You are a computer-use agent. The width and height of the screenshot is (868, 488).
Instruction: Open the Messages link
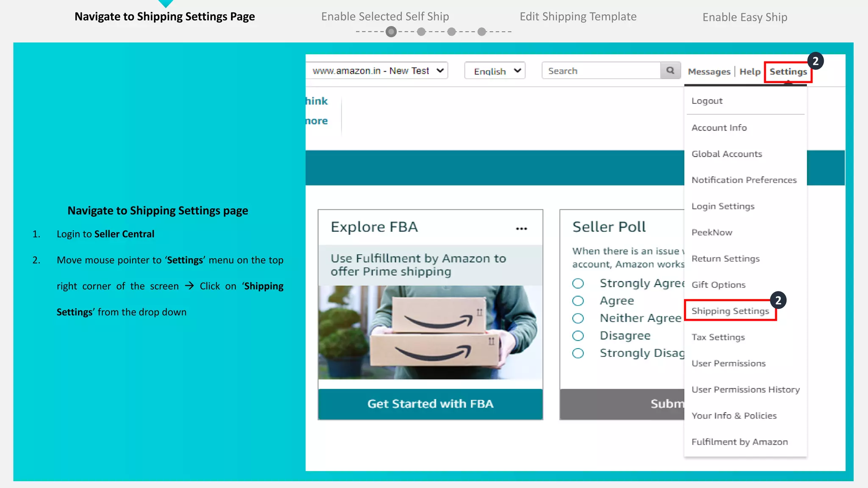click(x=709, y=72)
